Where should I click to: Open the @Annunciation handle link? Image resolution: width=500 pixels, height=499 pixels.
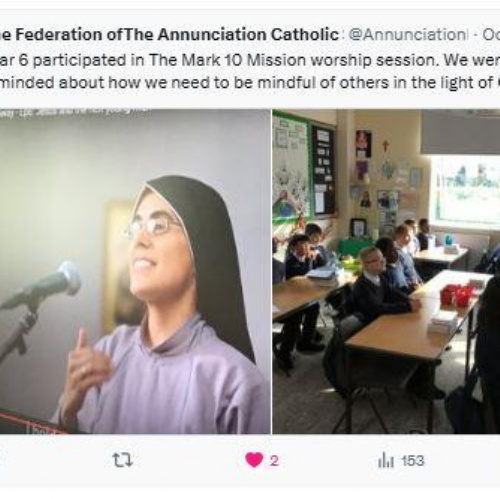tap(406, 35)
